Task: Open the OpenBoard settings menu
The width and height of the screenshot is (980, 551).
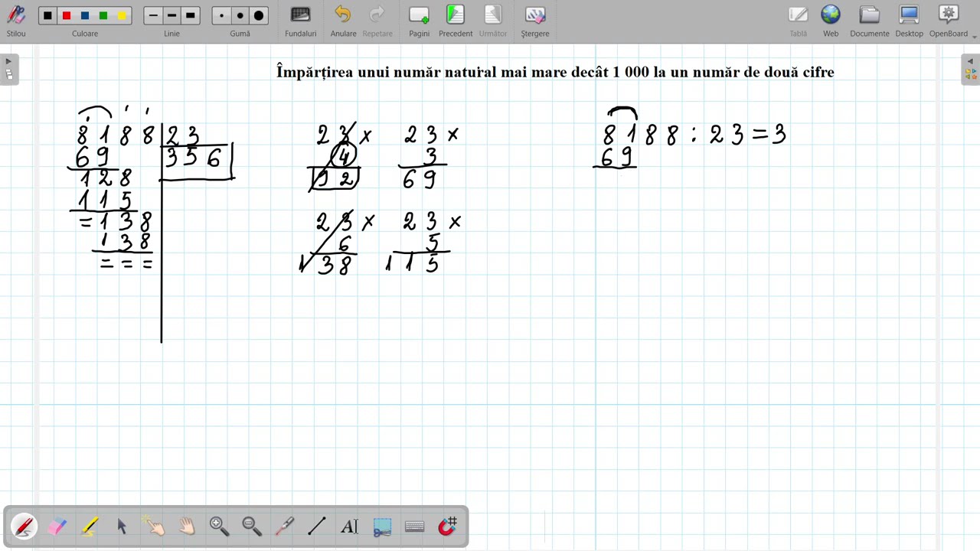Action: coord(949,21)
